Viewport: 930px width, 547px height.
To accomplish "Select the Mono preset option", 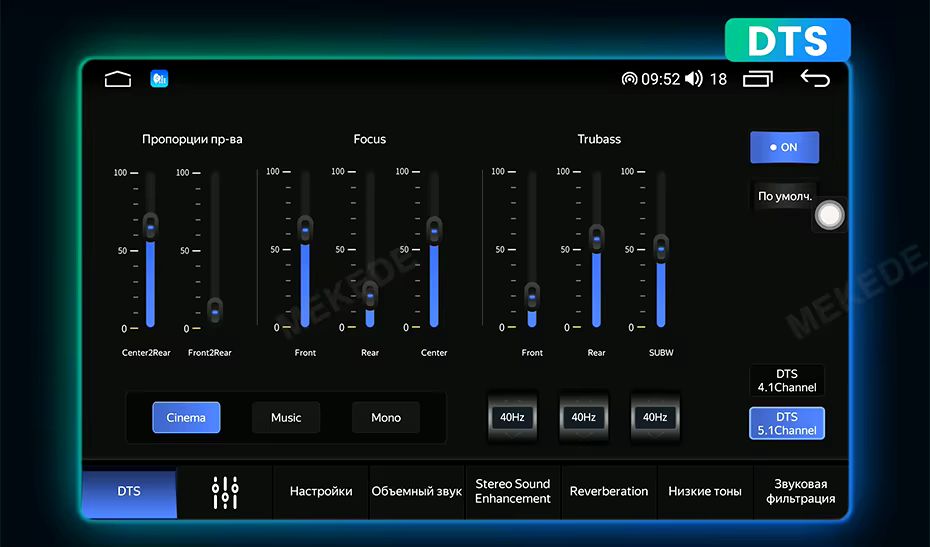I will click(386, 418).
